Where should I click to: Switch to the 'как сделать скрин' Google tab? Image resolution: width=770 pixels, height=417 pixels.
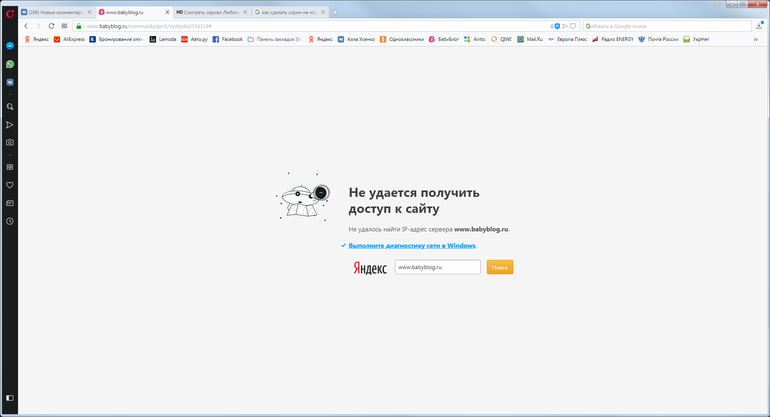[290, 12]
